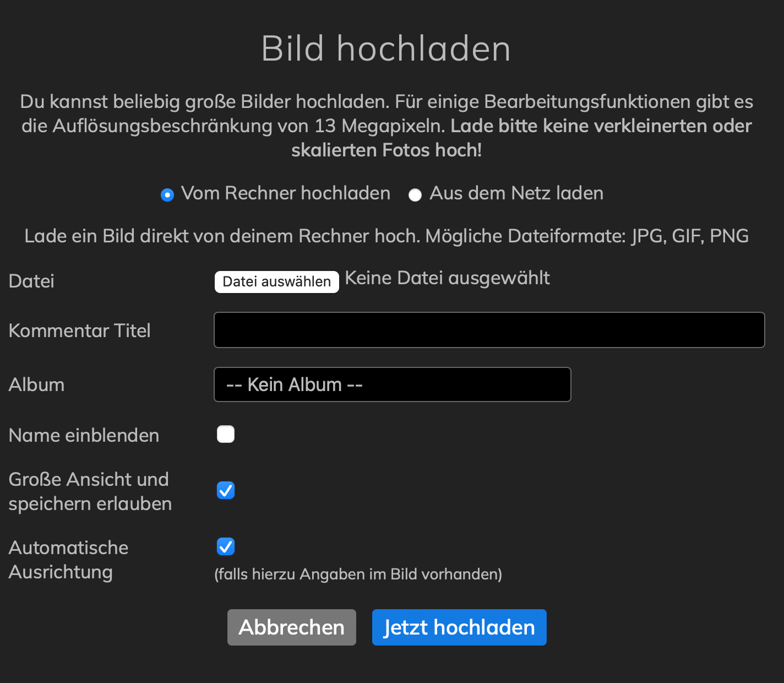784x683 pixels.
Task: Click the 'Große Ansicht und speichern erlauben' label
Action: (x=90, y=491)
